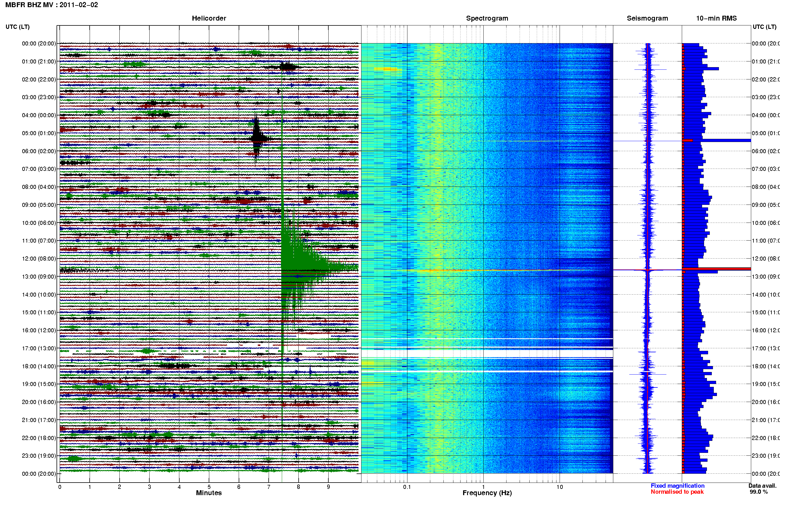Screen dimensions: 812x508
Task: Click the 'Frequency (Hz)' axis label
Action: click(x=487, y=493)
